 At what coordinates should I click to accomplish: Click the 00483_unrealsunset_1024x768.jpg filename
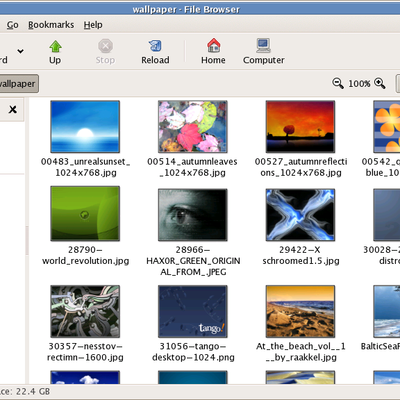85,167
